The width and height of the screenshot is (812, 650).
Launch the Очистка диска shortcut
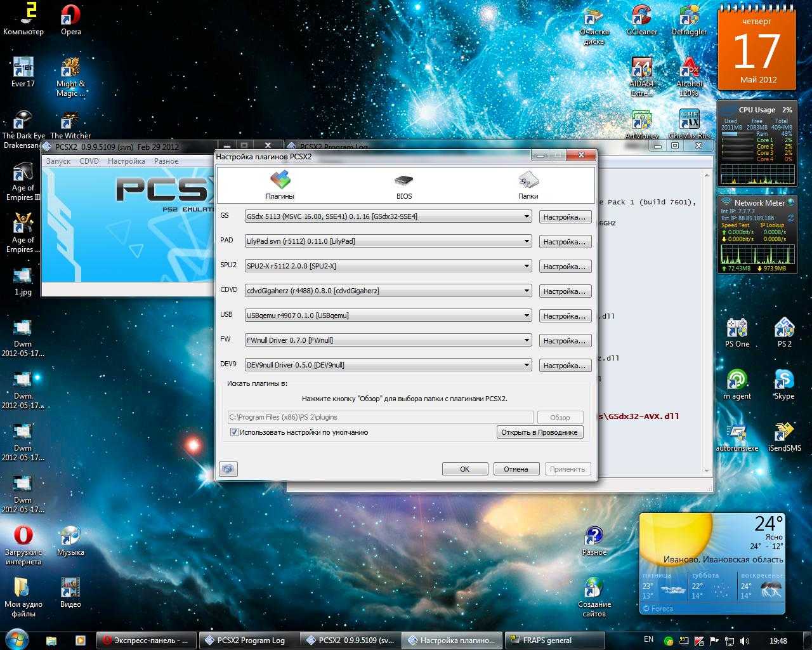coord(594,25)
